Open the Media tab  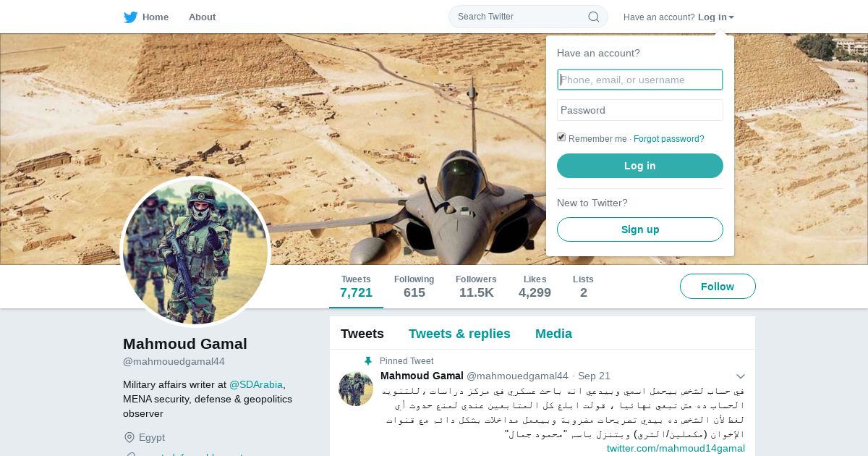click(x=553, y=334)
